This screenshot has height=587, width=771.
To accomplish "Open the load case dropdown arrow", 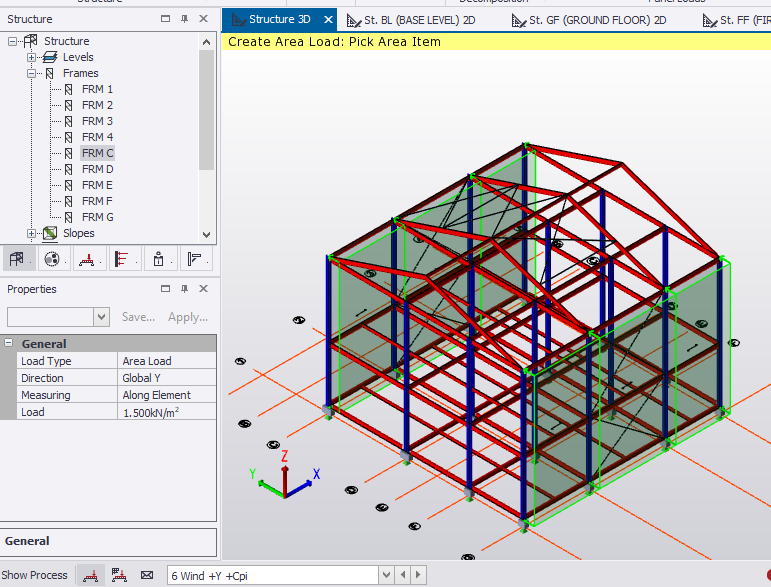I will [x=386, y=575].
